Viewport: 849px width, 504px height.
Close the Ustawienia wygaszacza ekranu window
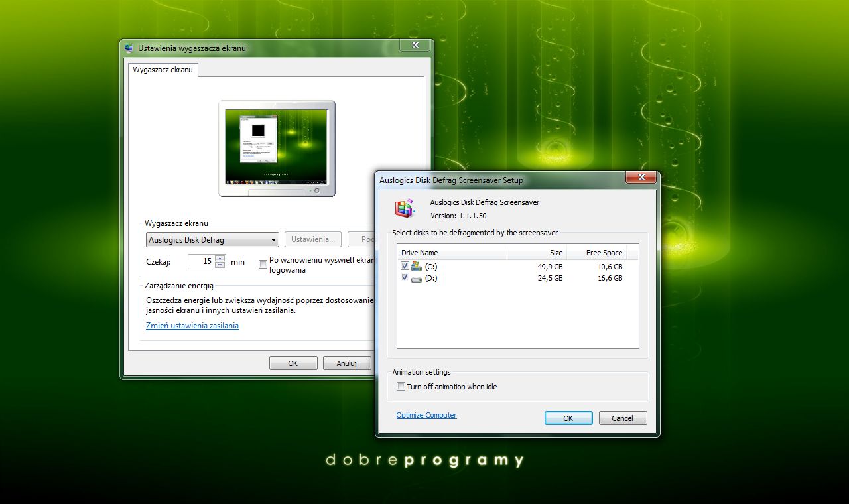click(415, 45)
